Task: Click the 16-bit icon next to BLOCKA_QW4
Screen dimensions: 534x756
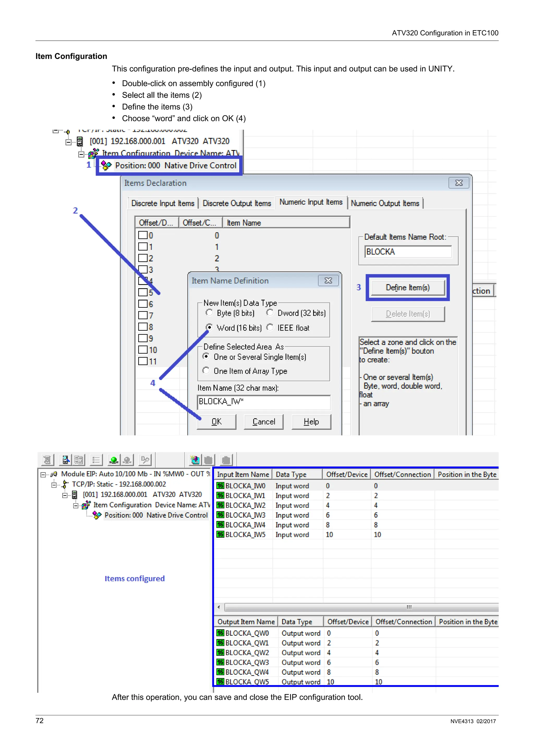Action: click(x=220, y=672)
